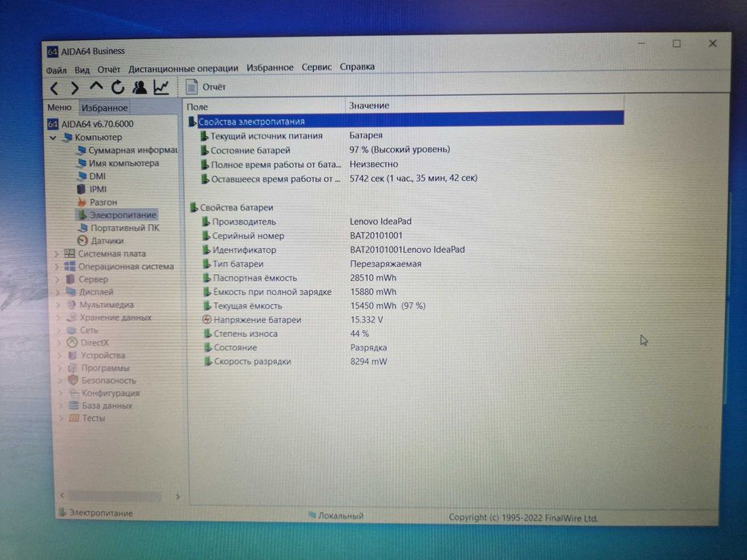
Task: Open the Датчики tree item
Action: click(x=106, y=241)
